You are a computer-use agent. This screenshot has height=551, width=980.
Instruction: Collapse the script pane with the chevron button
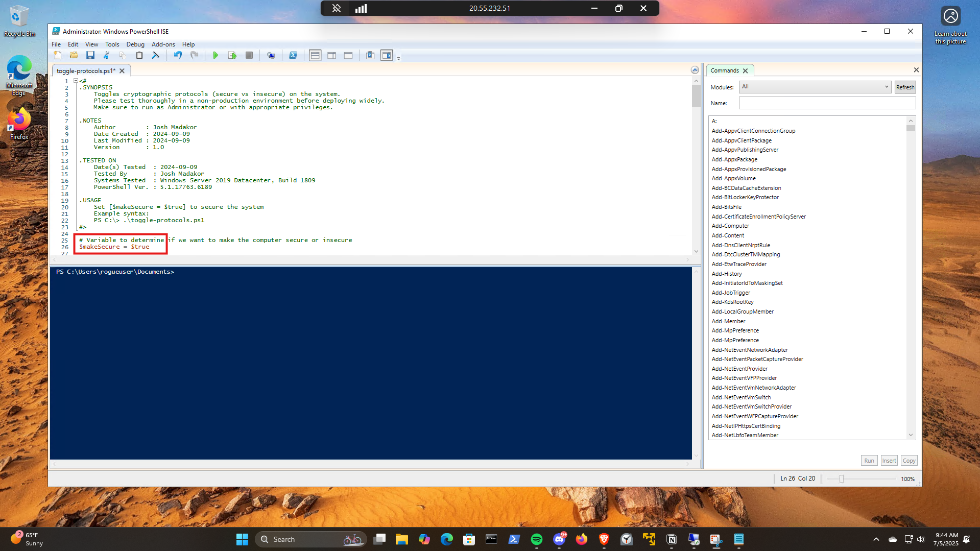pos(695,70)
